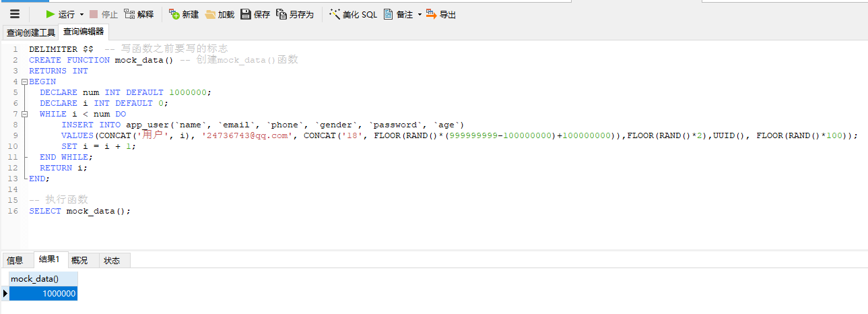The width and height of the screenshot is (868, 314).
Task: Beautify SQL with 美化 SQL
Action: point(353,14)
